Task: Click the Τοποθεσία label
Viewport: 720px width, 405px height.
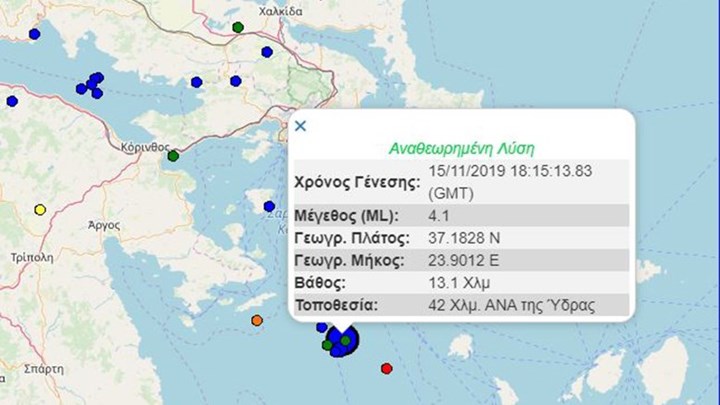Action: tap(336, 305)
